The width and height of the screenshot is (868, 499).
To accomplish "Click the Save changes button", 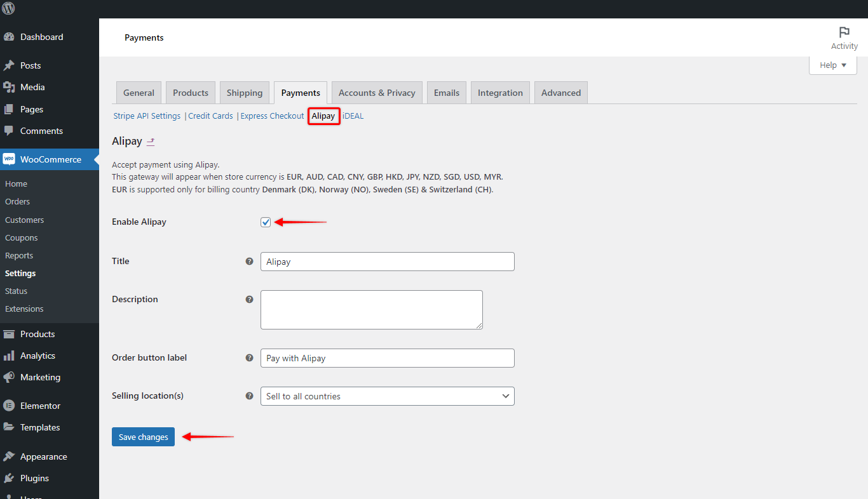I will click(x=143, y=437).
